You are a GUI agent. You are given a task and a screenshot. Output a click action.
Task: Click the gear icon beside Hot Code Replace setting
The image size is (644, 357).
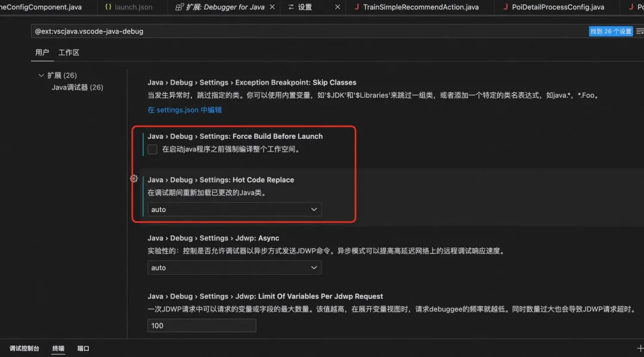134,178
